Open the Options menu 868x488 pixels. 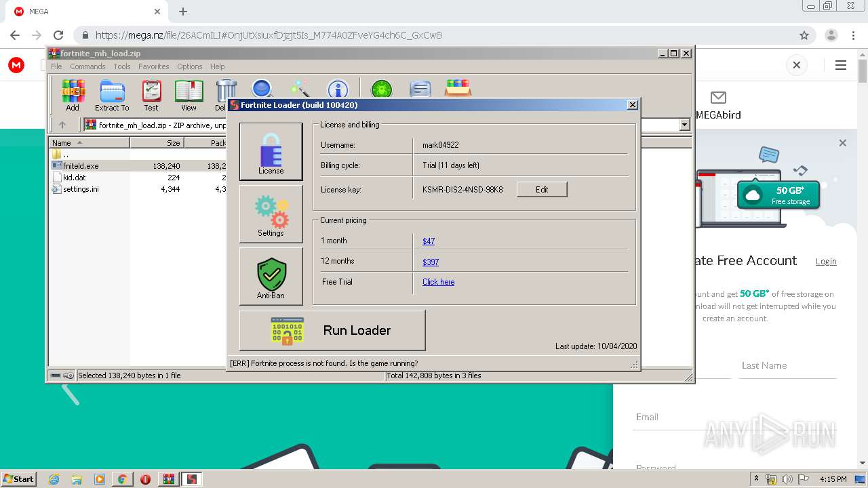pyautogui.click(x=190, y=66)
